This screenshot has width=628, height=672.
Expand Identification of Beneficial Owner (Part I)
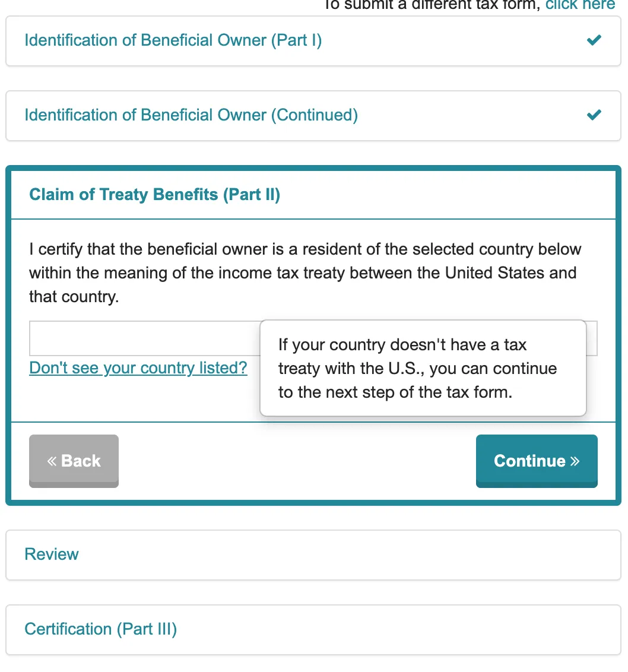point(173,40)
